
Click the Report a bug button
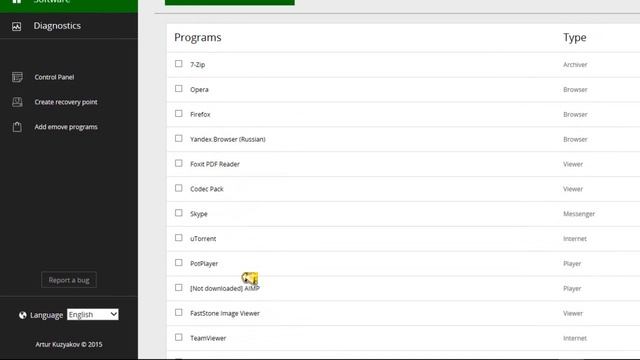[69, 280]
